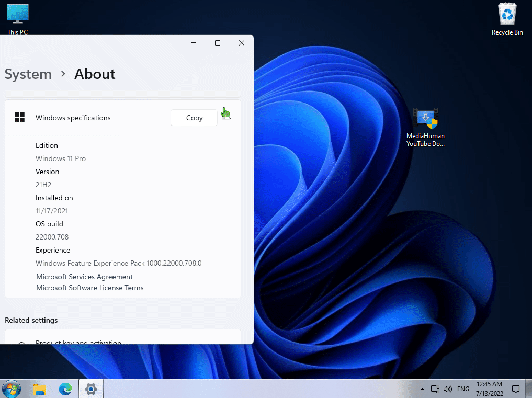
Task: Select the 21H2 version value
Action: coord(43,185)
